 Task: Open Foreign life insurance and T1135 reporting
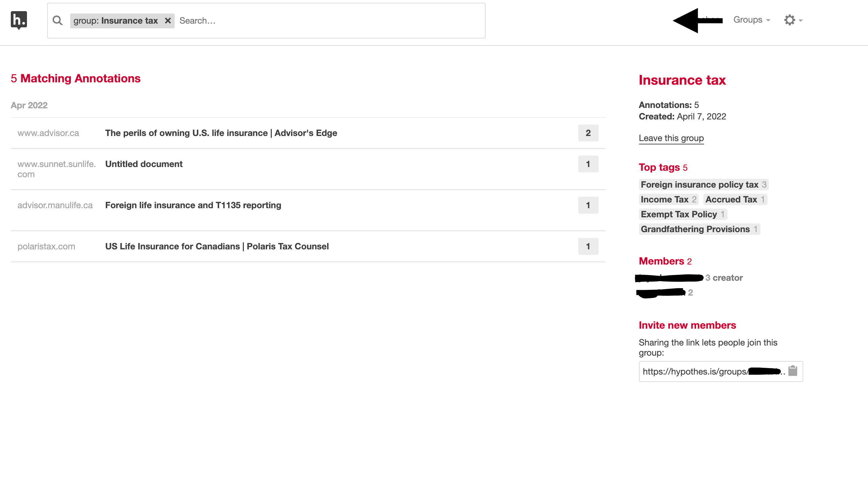click(x=193, y=205)
